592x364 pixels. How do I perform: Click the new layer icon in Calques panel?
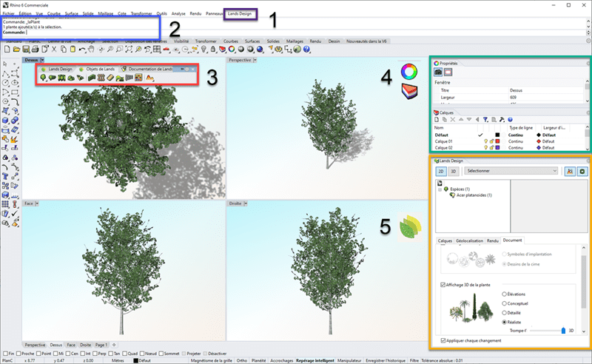coord(438,119)
